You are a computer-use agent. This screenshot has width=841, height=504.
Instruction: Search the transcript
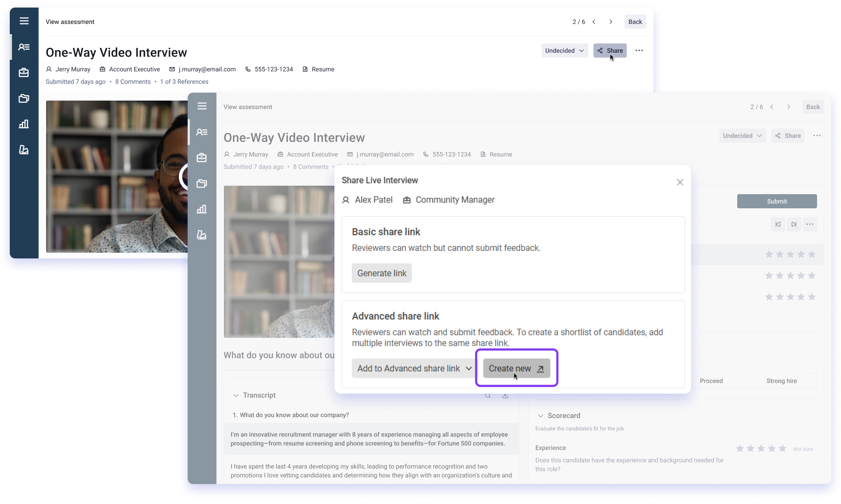click(488, 395)
